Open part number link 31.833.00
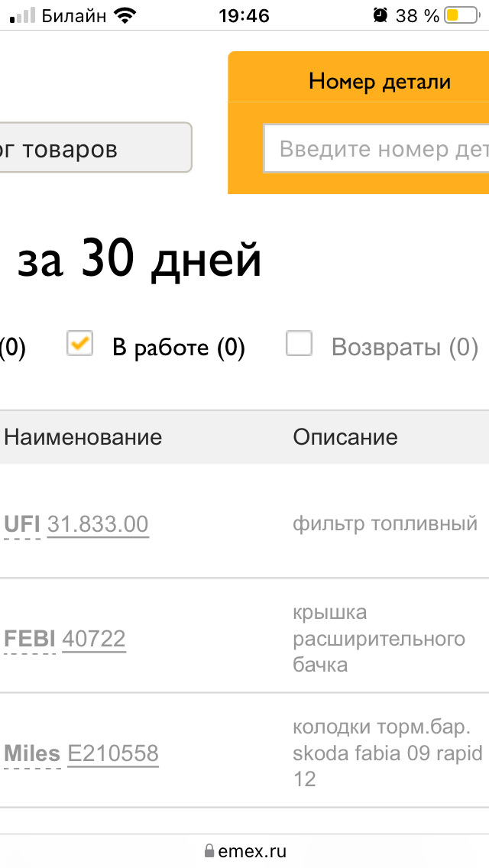This screenshot has width=489, height=868. pos(98,524)
